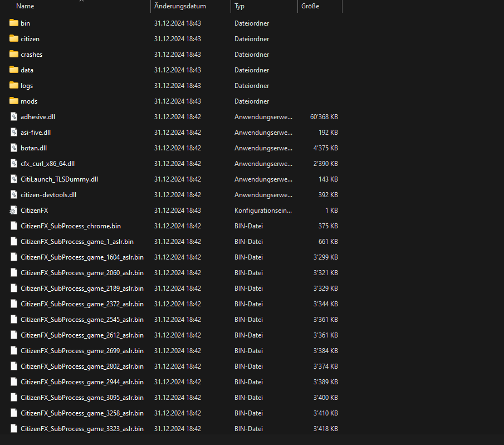The image size is (504, 445).
Task: Select the citizen folder icon
Action: point(14,39)
